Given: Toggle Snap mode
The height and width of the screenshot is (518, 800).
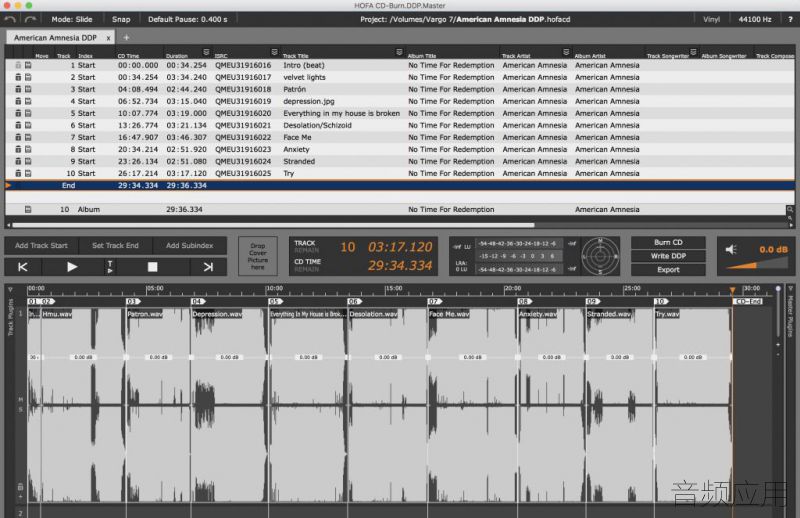Looking at the screenshot, I should [x=121, y=19].
